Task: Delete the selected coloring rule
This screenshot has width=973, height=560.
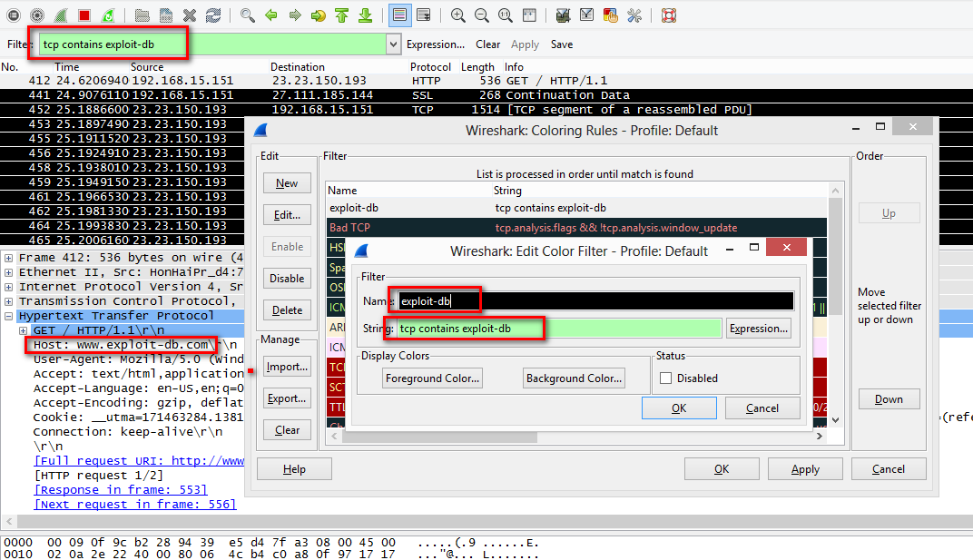Action: coord(287,309)
